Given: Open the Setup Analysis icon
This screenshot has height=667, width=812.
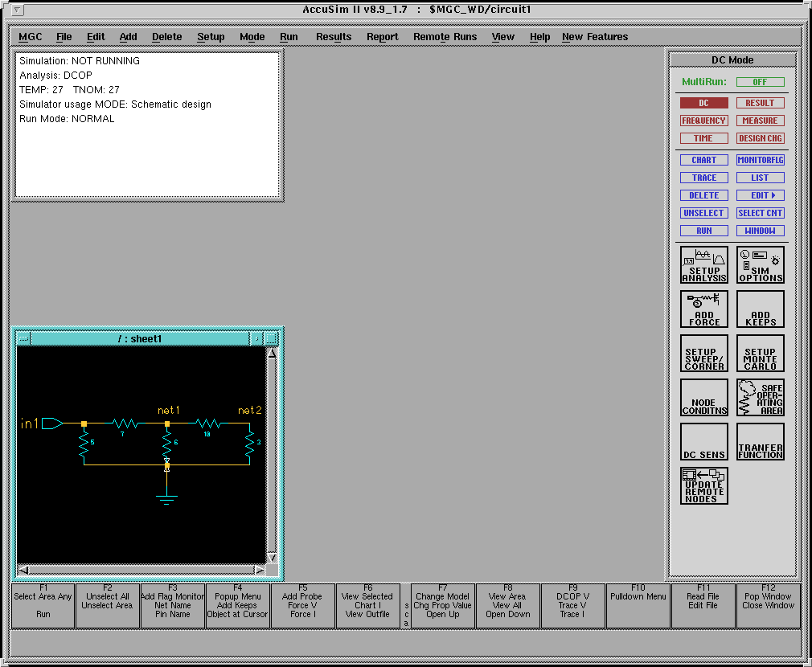Looking at the screenshot, I should coord(703,265).
